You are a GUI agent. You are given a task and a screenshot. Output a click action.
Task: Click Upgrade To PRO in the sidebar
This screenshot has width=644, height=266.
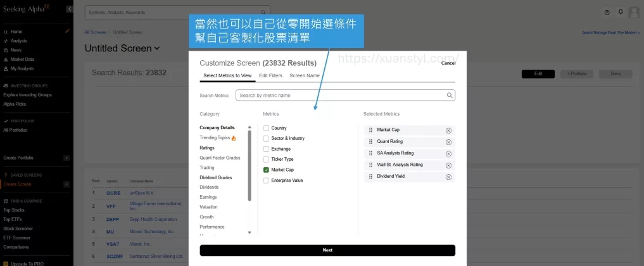pos(23,264)
